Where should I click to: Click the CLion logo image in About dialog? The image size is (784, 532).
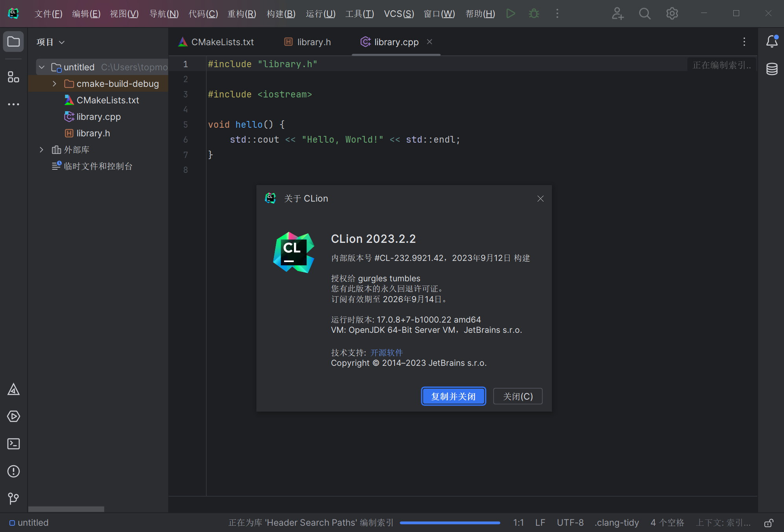click(x=294, y=252)
